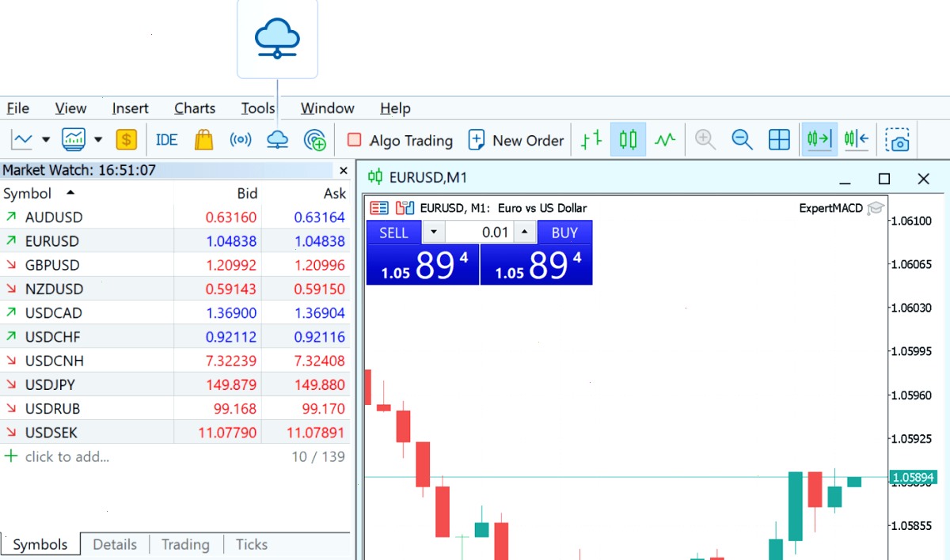Switch to line chart view

(665, 140)
